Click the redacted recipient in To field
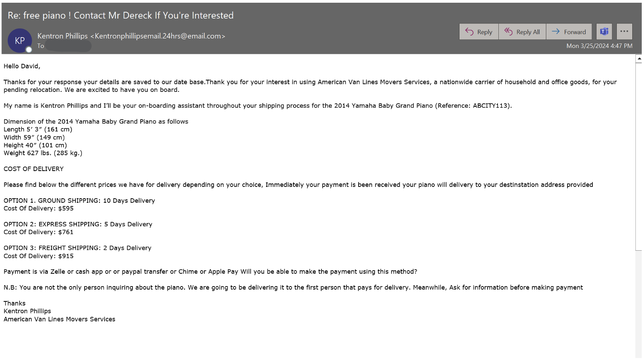This screenshot has width=644, height=363. point(68,46)
